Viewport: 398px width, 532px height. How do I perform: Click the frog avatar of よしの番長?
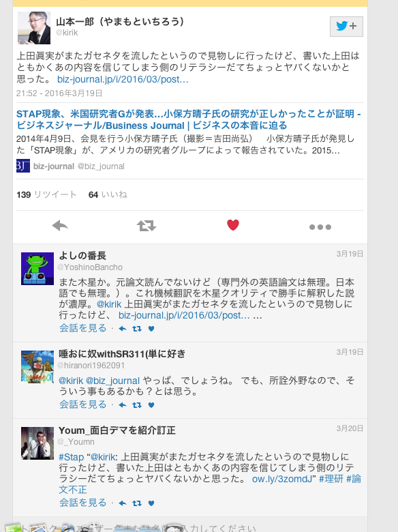tap(37, 268)
